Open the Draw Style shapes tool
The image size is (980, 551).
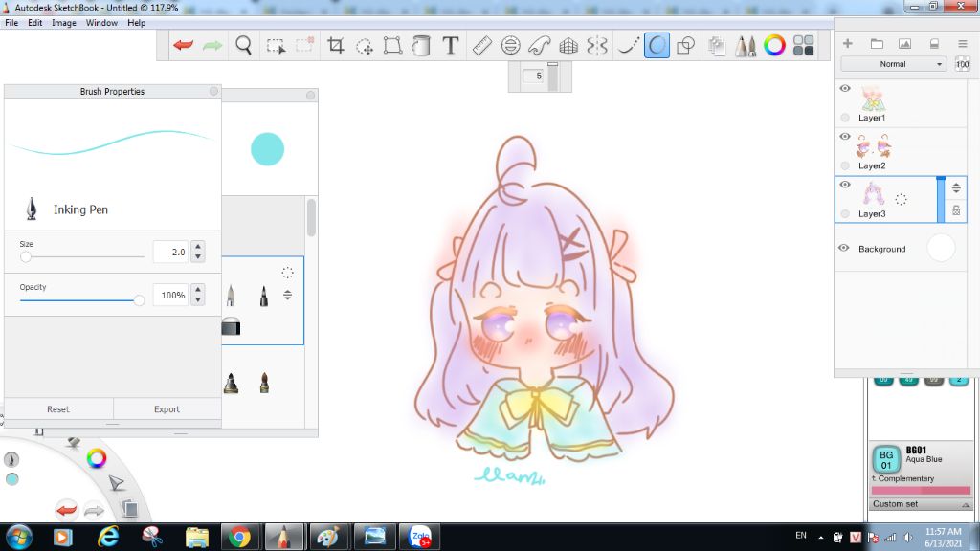click(x=685, y=46)
